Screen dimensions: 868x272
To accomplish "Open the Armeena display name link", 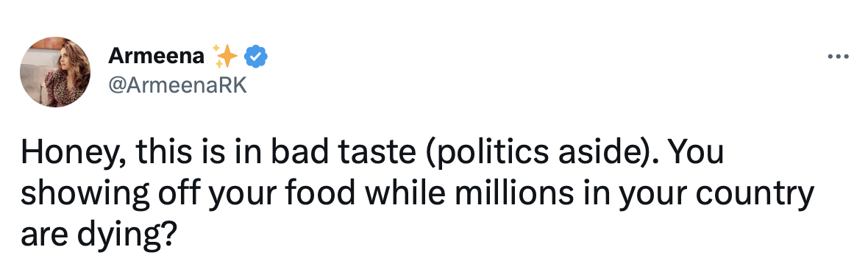I will point(156,56).
